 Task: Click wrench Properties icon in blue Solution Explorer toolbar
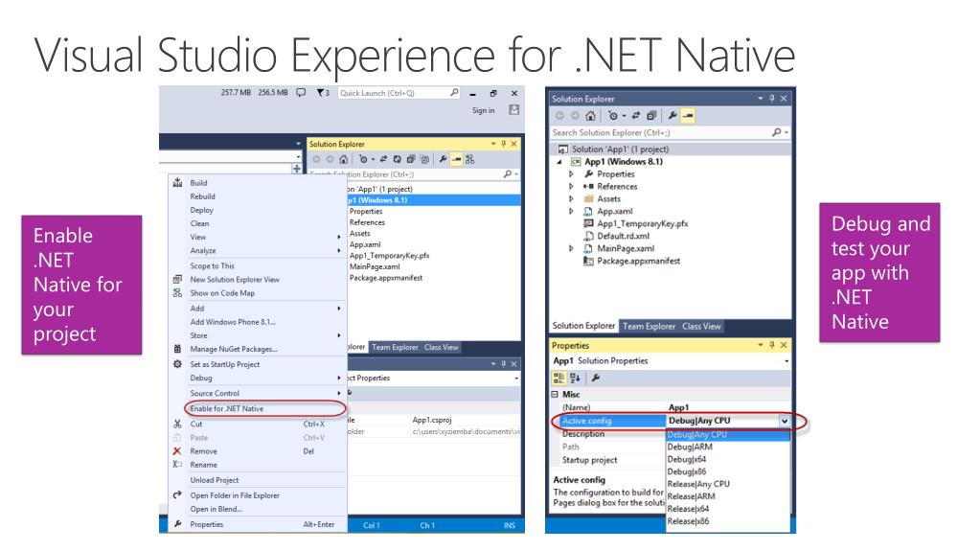point(672,116)
